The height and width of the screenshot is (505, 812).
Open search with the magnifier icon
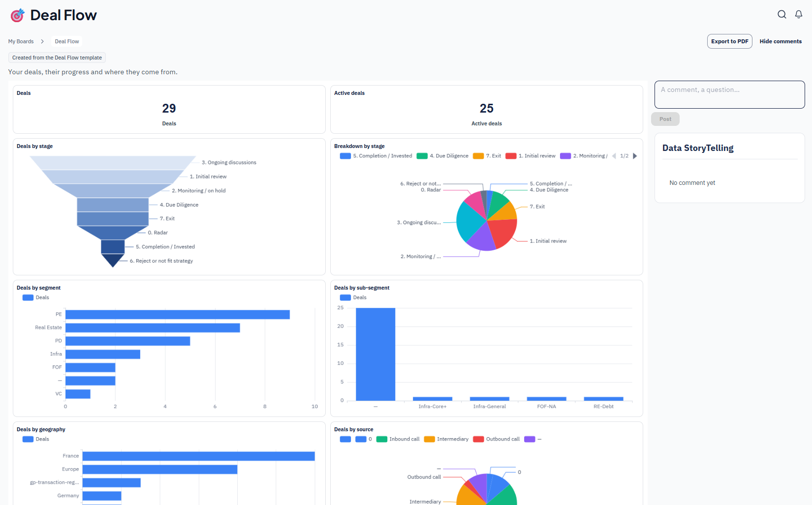(x=781, y=14)
